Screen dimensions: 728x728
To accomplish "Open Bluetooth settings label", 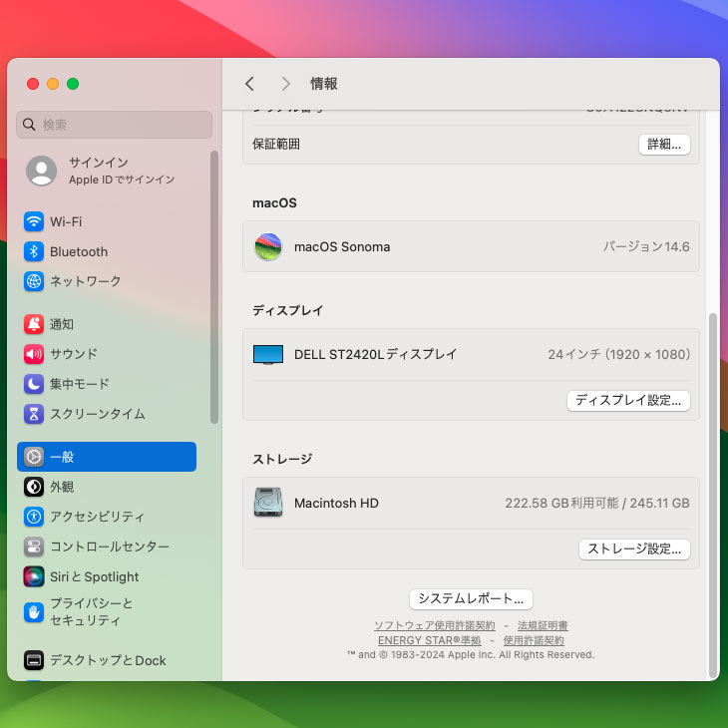I will [79, 251].
